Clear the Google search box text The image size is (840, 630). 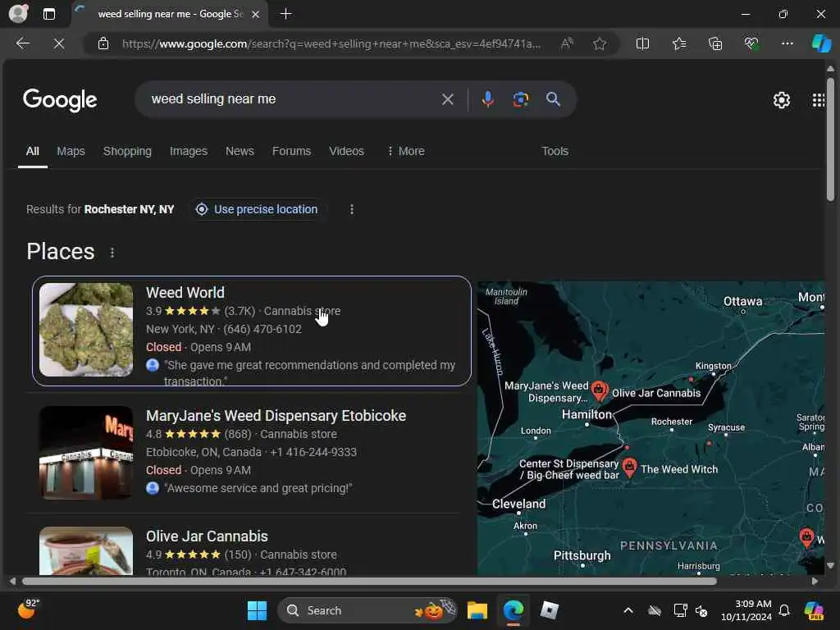click(x=447, y=99)
